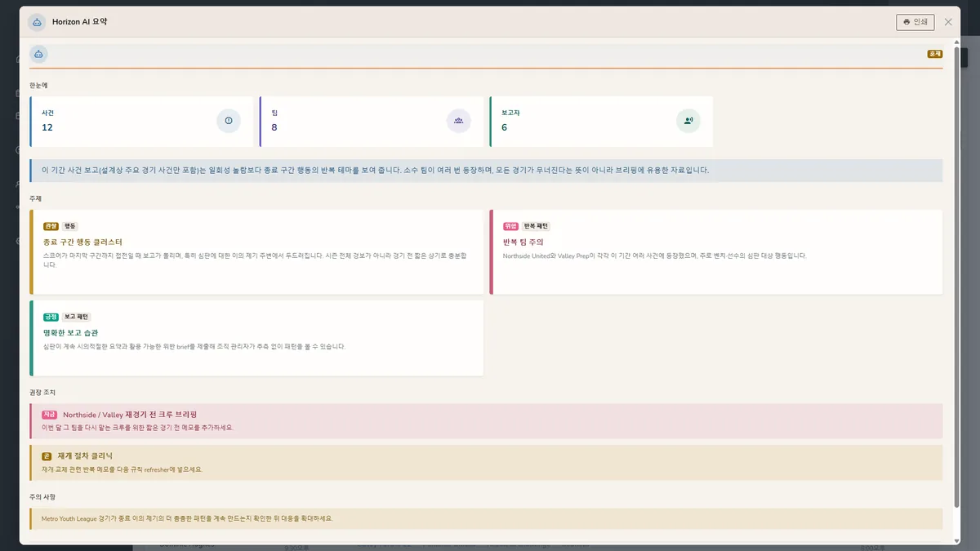
Task: Click the 위험 badge on the 반복 팀 주의 card
Action: (x=511, y=226)
